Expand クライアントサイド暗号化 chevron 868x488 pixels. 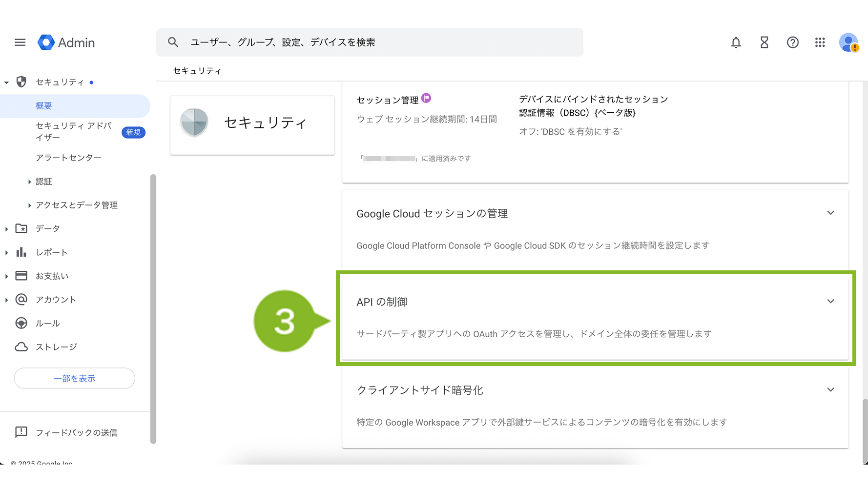[830, 389]
